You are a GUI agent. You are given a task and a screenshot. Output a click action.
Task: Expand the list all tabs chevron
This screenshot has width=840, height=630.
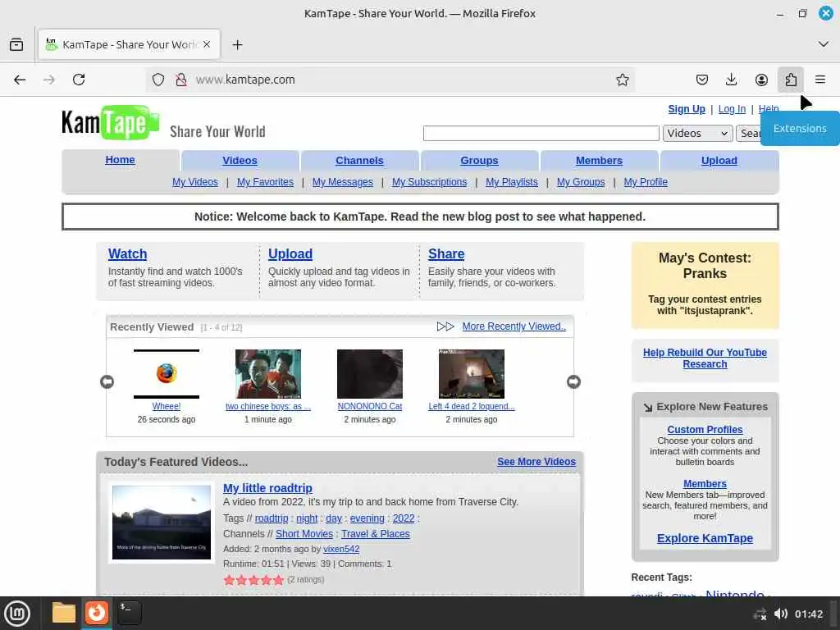[824, 44]
